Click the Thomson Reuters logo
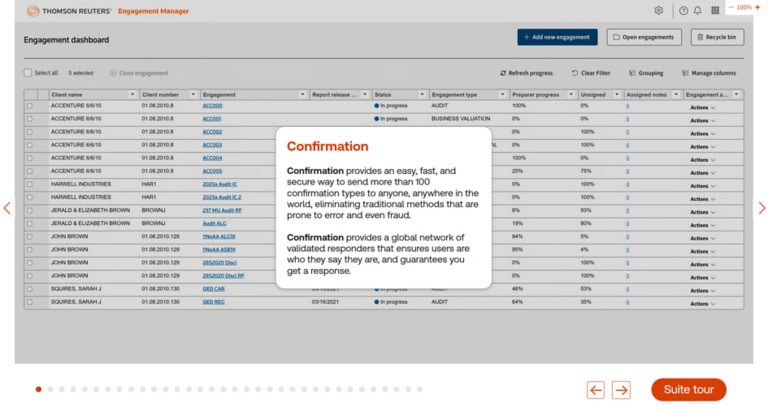The width and height of the screenshot is (768, 410). (x=69, y=11)
